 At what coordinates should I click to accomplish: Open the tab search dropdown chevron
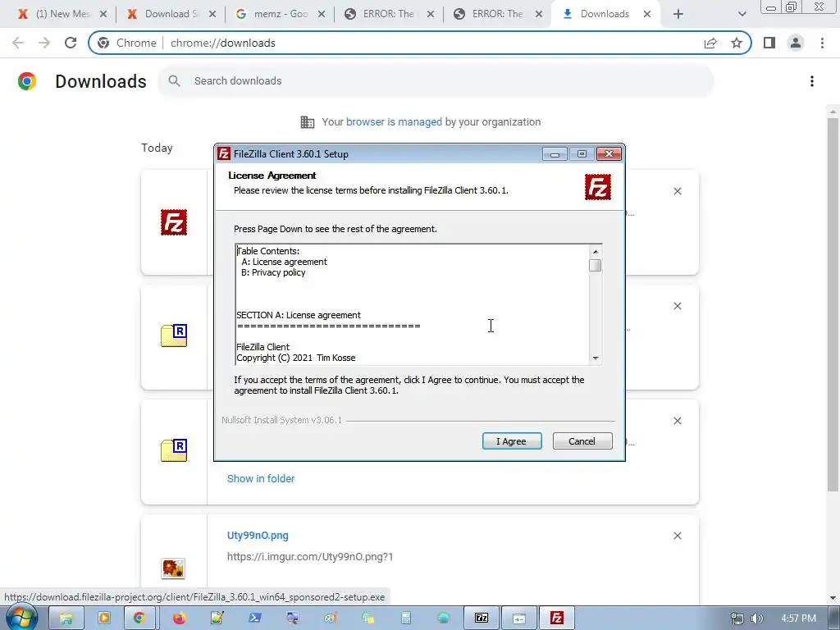point(742,14)
